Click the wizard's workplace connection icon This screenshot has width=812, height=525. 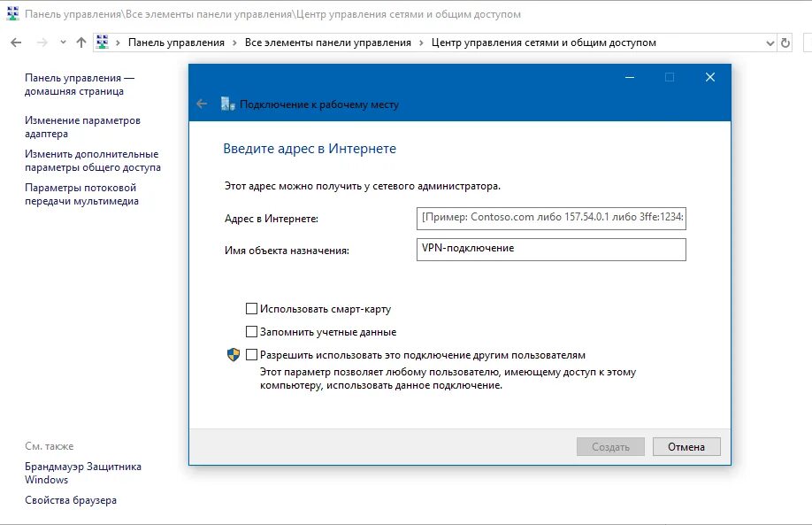click(228, 104)
